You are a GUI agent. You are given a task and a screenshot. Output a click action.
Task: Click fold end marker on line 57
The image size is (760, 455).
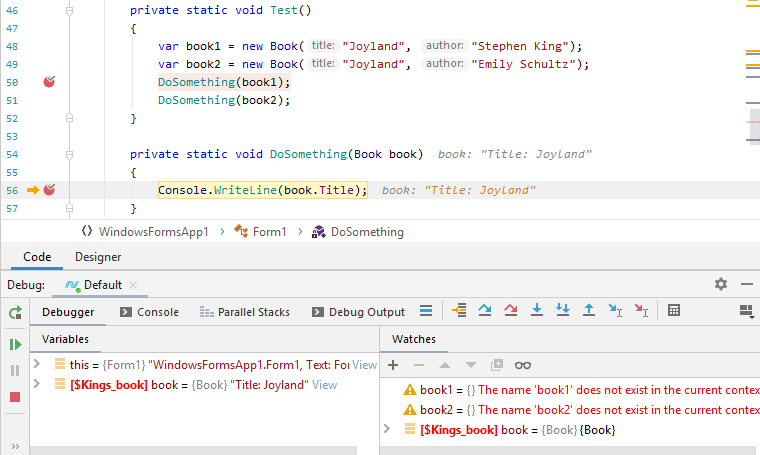69,208
